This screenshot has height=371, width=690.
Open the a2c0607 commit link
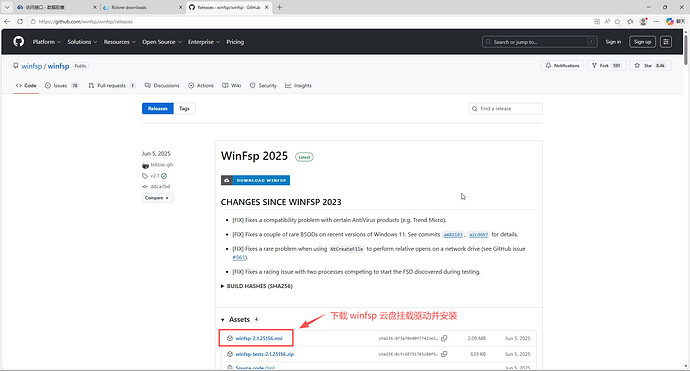pyautogui.click(x=478, y=235)
